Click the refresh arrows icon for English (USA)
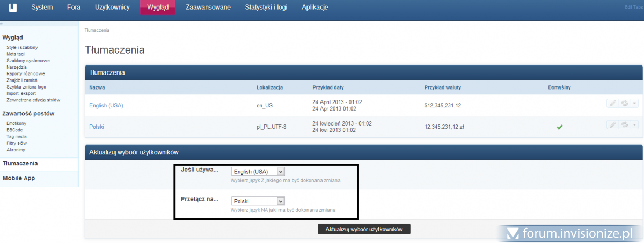 pos(625,104)
